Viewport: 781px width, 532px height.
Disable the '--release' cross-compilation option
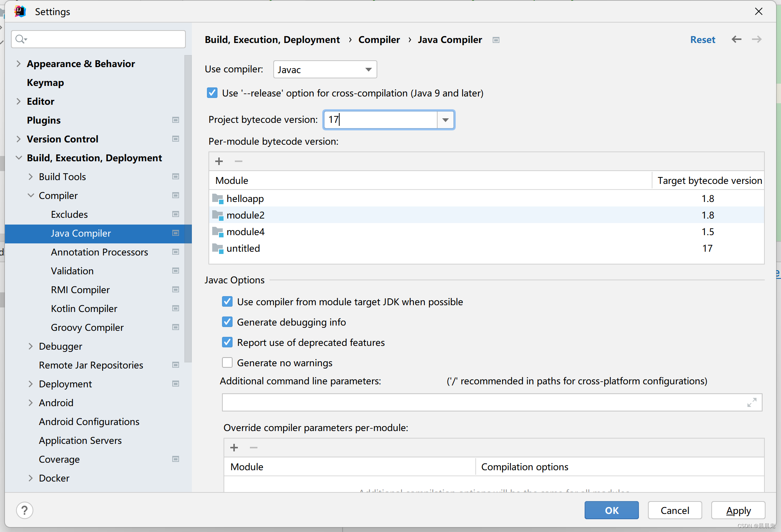tap(212, 93)
